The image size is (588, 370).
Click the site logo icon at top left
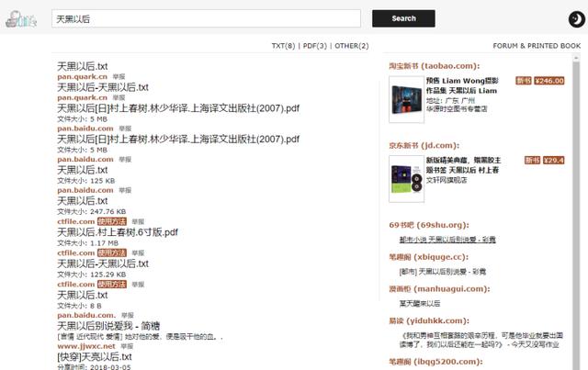tap(19, 18)
